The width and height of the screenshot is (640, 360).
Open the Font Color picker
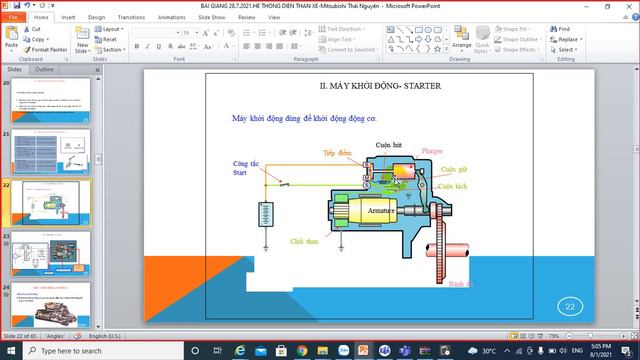pos(226,46)
